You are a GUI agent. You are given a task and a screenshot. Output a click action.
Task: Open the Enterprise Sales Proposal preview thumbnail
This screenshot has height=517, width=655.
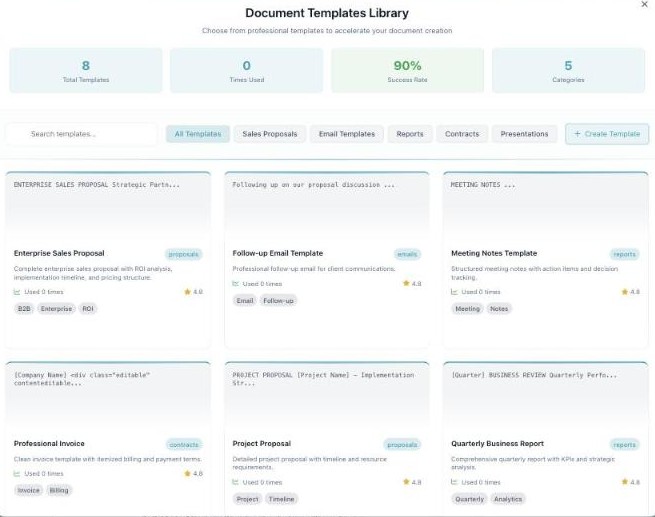click(x=108, y=205)
